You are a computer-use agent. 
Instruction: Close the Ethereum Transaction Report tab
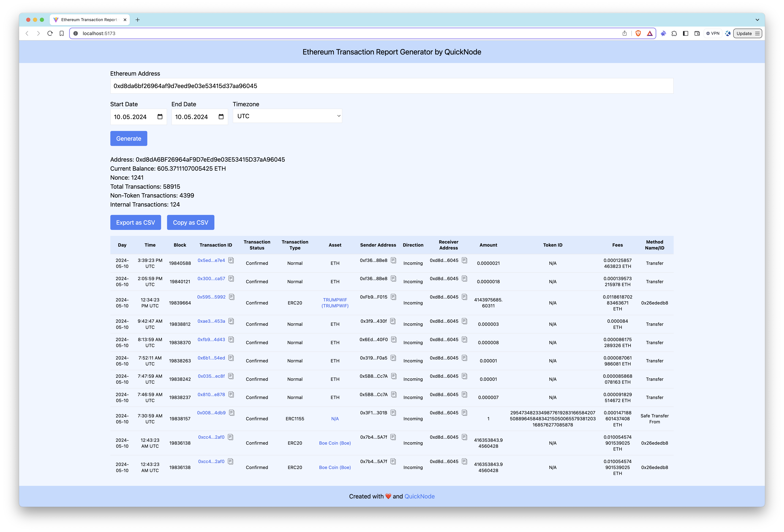coord(125,20)
